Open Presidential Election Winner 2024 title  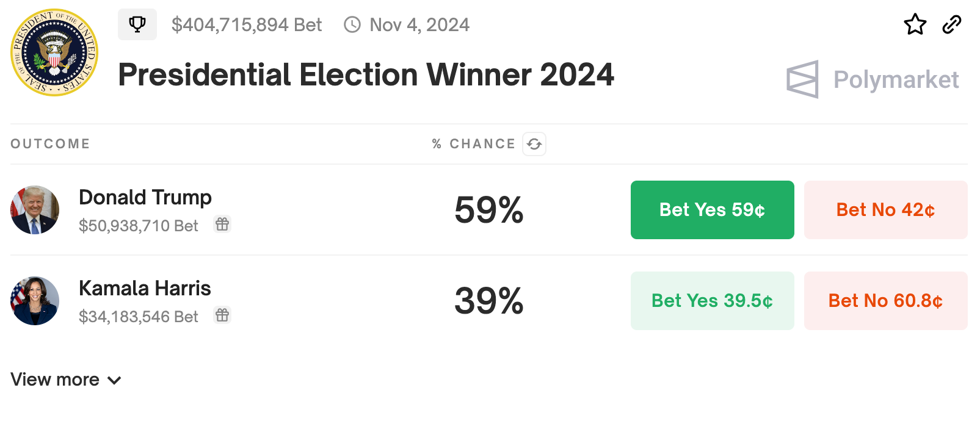click(x=366, y=75)
